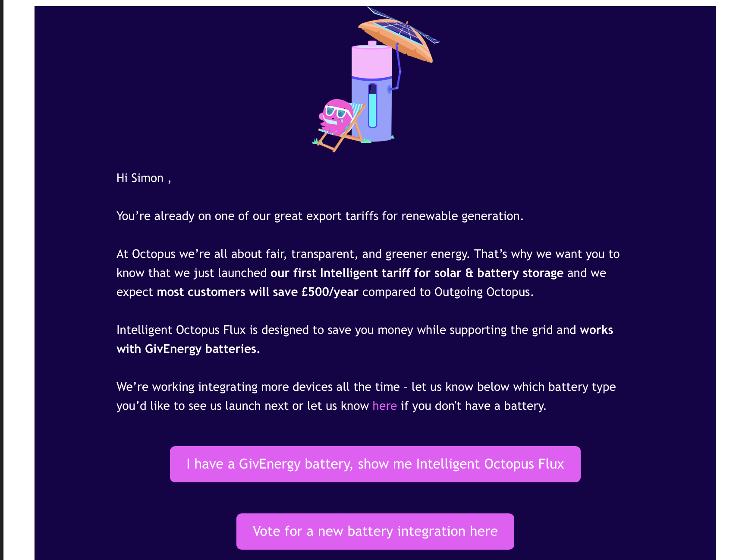
Task: Click the 'Hi Simon ,' greeting text
Action: 144,178
